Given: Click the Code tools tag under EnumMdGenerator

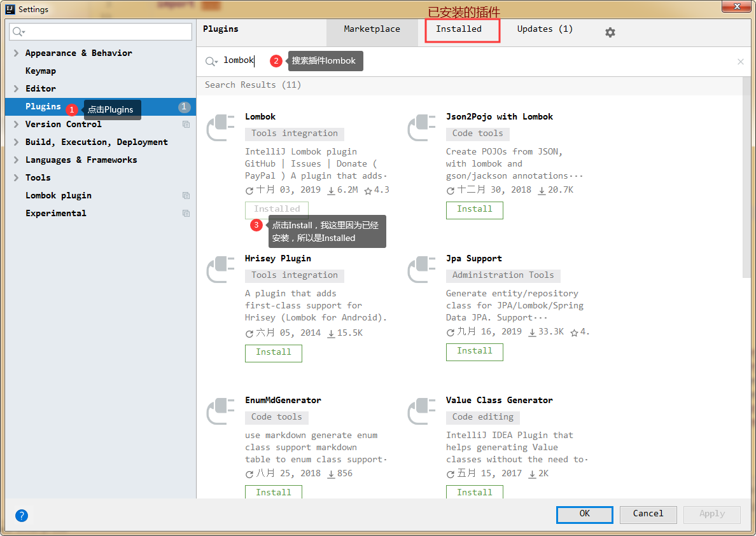Looking at the screenshot, I should coord(277,417).
